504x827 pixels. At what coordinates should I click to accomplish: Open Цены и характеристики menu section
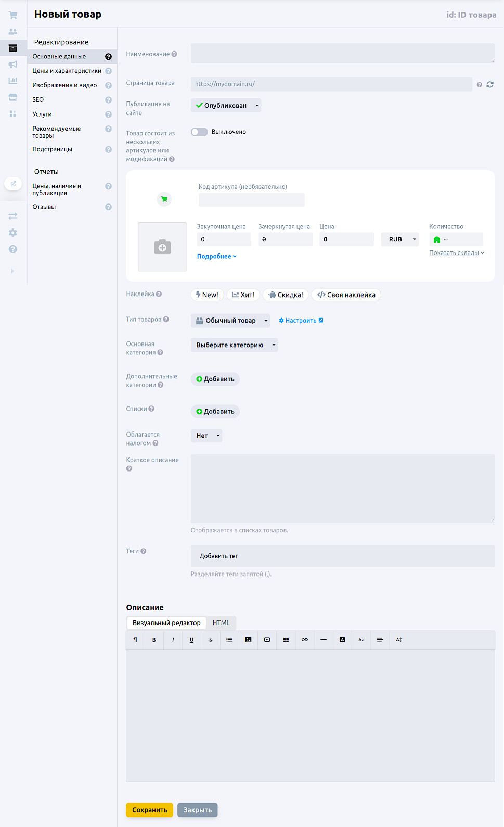67,71
